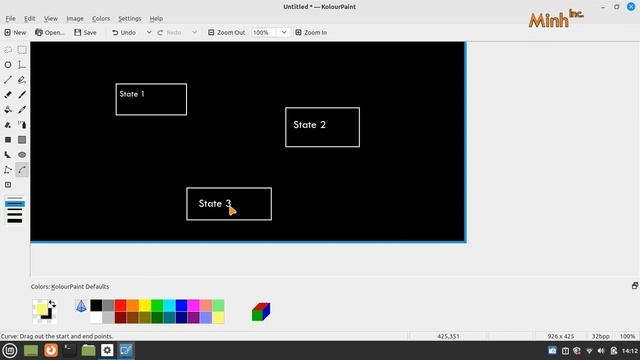640x360 pixels.
Task: Pick the black palette swatch
Action: tap(96, 305)
